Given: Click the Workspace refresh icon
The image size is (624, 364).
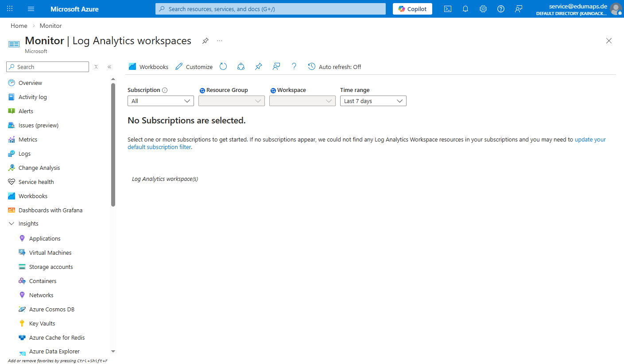Looking at the screenshot, I should [273, 90].
